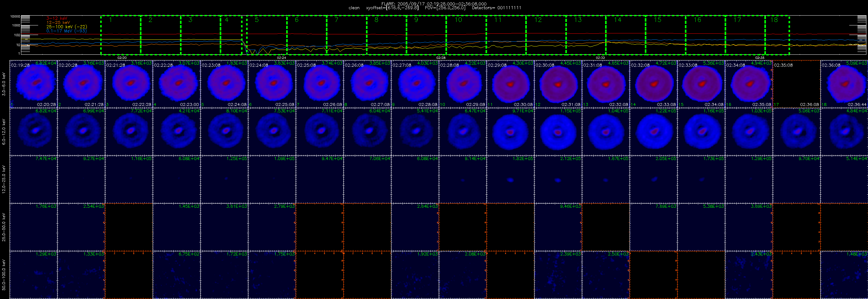Screen dimensions: 868x299
Task: Click the 'xyoffset=[616.6,-269.8]' text
Action: pos(392,8)
